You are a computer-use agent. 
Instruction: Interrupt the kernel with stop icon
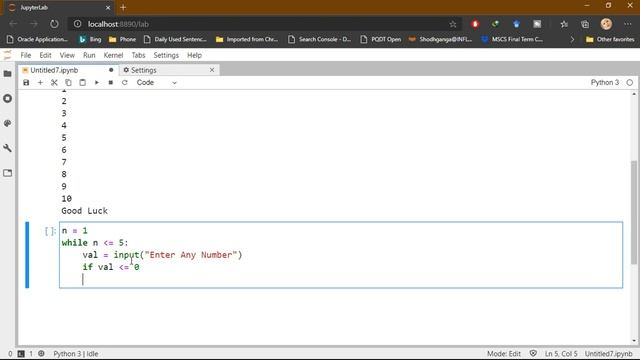tap(111, 82)
